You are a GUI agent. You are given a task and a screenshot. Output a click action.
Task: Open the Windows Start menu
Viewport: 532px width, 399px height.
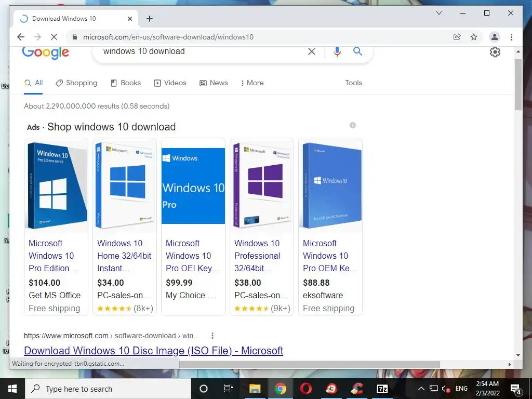(x=12, y=389)
